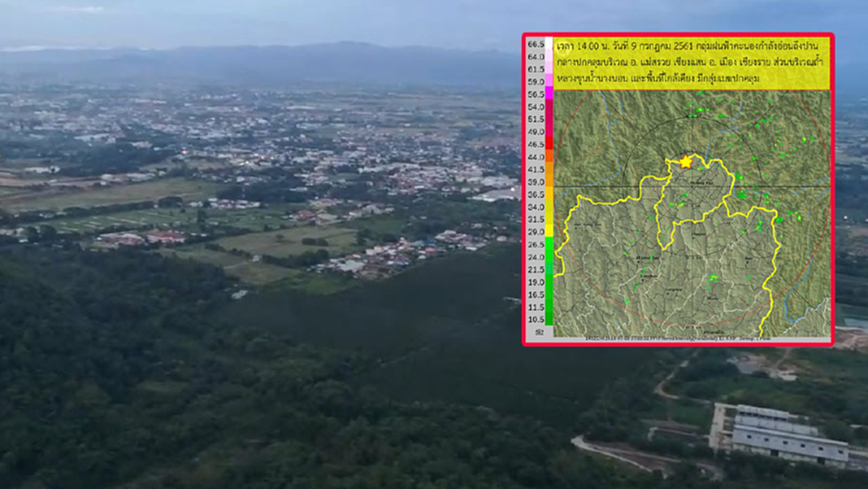The image size is (868, 489).
Task: Click the red legend color beside 46.5
Action: pyautogui.click(x=549, y=143)
